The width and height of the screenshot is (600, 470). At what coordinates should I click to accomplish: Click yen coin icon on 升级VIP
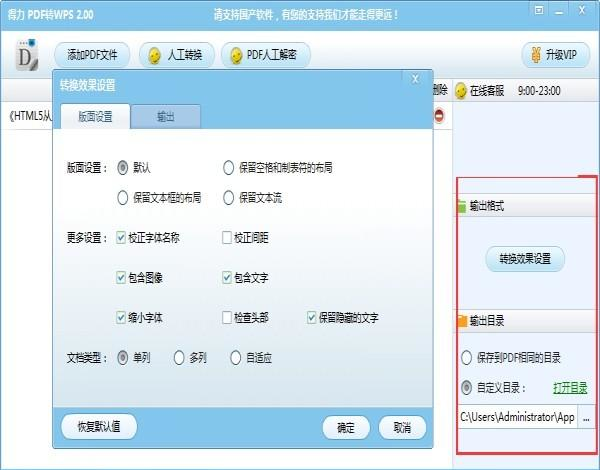pos(536,55)
